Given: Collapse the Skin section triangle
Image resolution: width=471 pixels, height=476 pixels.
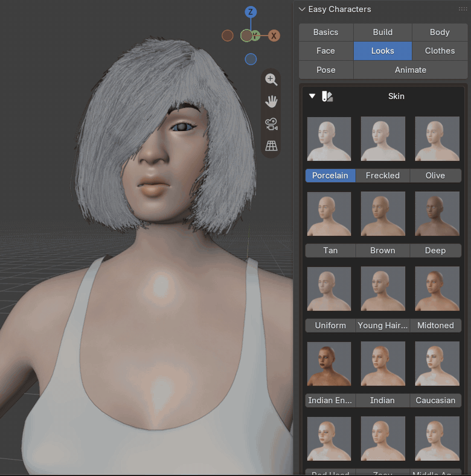Looking at the screenshot, I should coord(312,97).
